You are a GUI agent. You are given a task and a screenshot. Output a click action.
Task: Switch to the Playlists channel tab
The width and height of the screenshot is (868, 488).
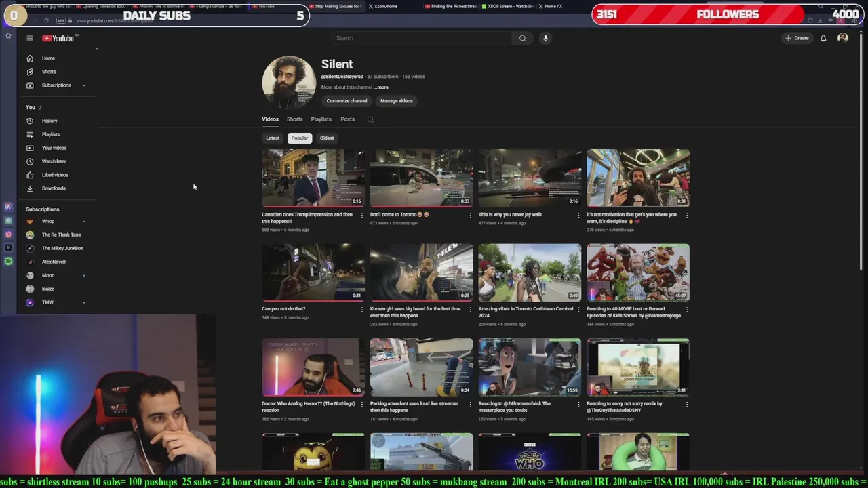[x=321, y=119]
